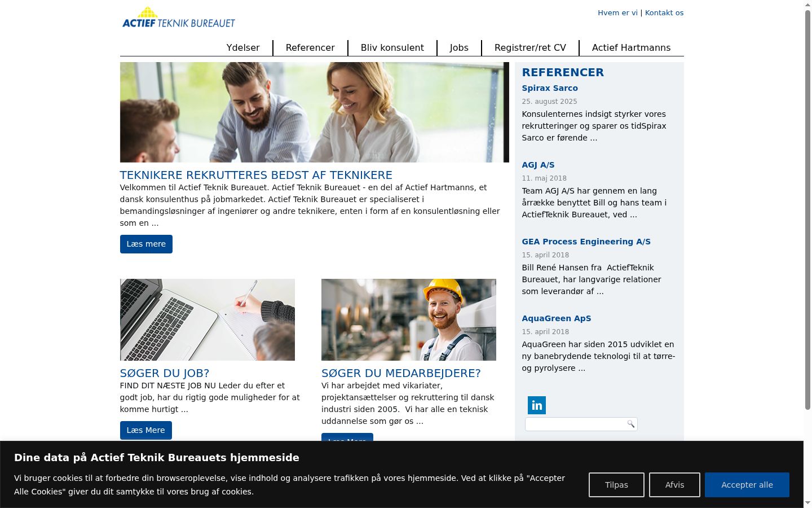Open the Søger du job? heading
Screen dimensions: 812x508
point(165,374)
